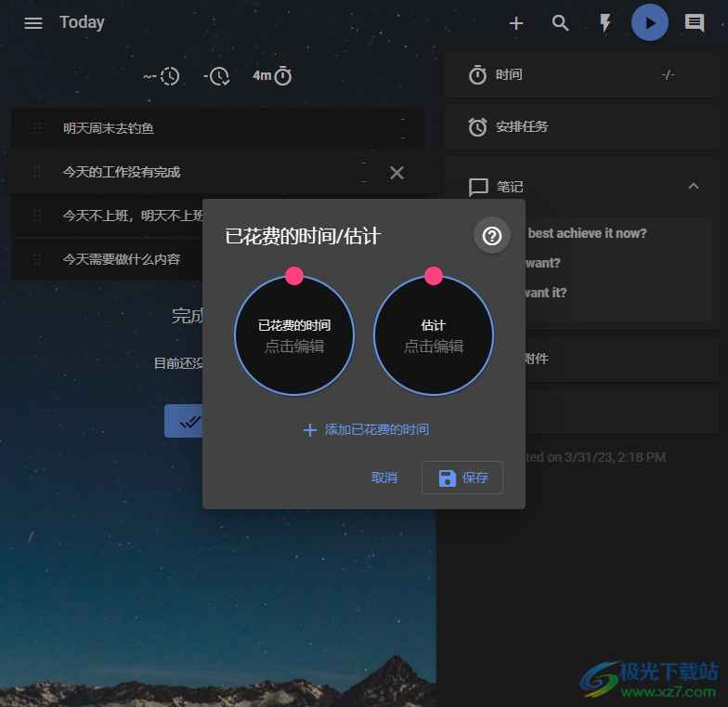Click 取消 cancel button
The image size is (728, 707).
coord(384,478)
